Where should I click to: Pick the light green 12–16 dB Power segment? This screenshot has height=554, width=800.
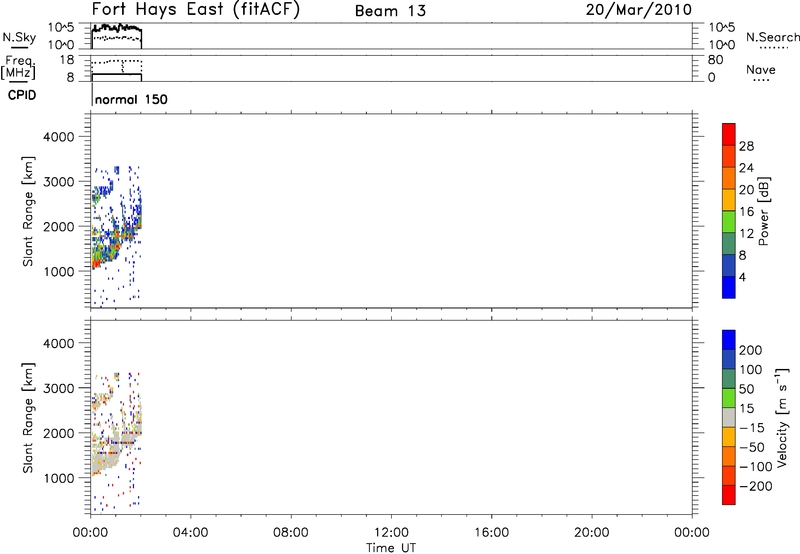729,221
